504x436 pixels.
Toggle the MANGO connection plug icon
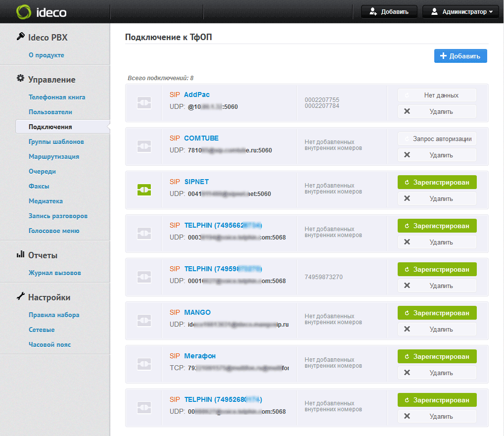point(144,321)
